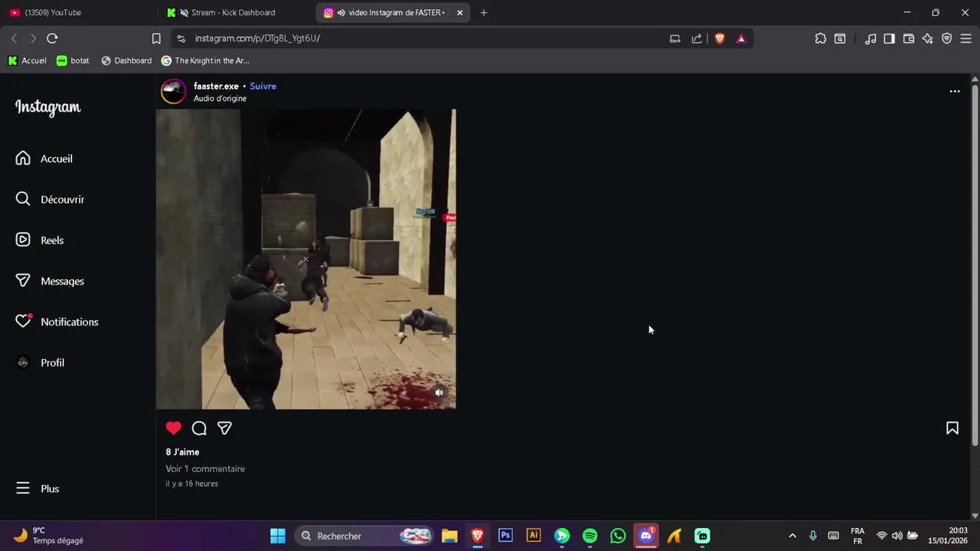The image size is (980, 551).
Task: Open the browser Extensions puzzle icon
Action: coord(821,38)
